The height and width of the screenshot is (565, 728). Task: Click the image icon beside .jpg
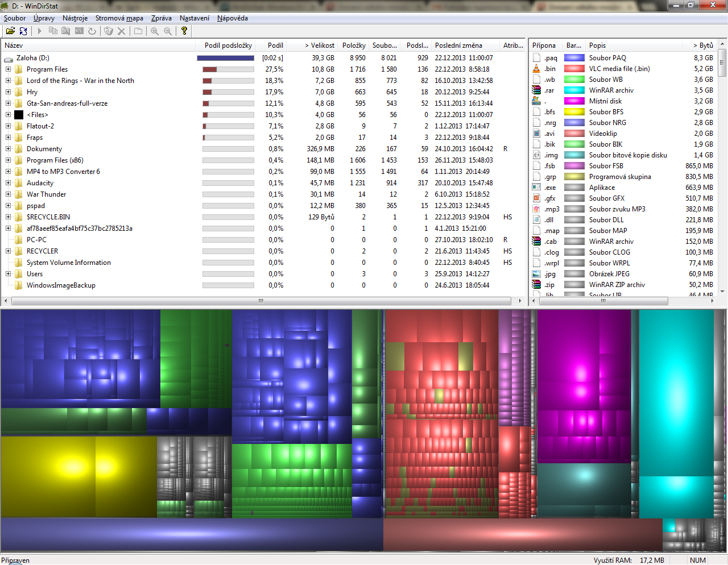pyautogui.click(x=536, y=274)
